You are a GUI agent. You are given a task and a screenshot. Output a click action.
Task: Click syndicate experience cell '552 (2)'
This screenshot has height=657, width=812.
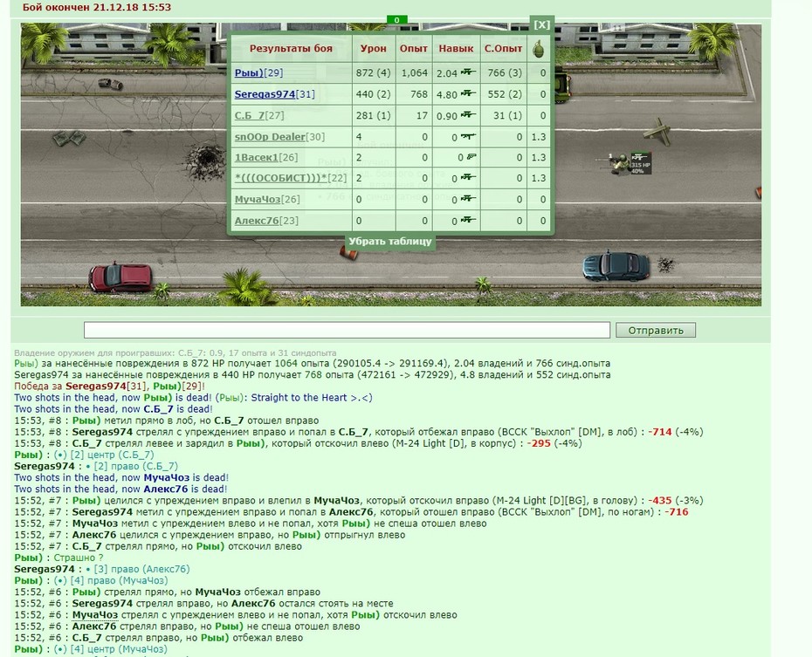click(505, 94)
